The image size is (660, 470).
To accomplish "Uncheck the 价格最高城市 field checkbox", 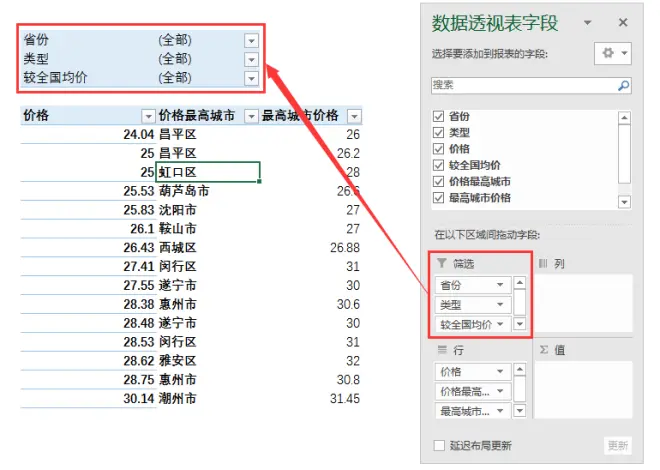I will point(438,181).
